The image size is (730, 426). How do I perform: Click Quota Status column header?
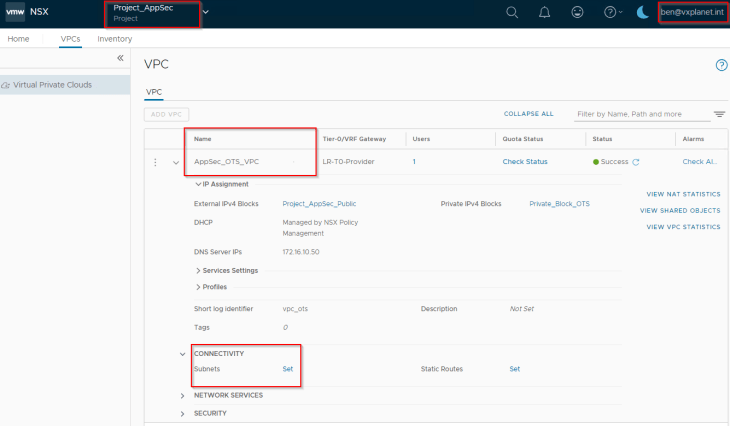point(522,139)
